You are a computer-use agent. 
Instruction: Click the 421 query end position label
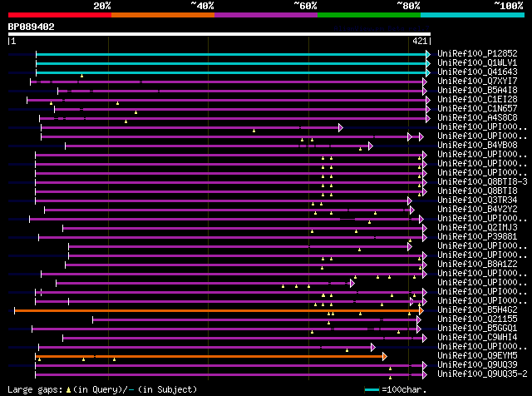(x=420, y=41)
